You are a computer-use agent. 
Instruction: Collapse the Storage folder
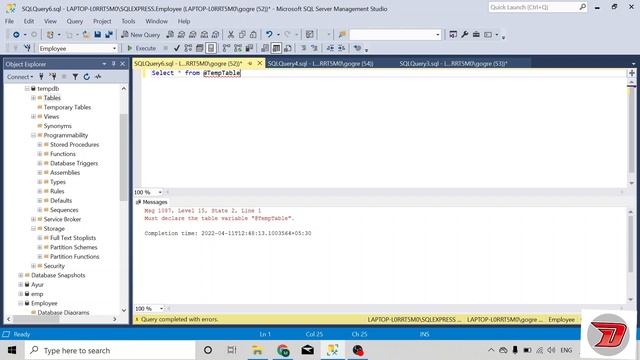33,229
